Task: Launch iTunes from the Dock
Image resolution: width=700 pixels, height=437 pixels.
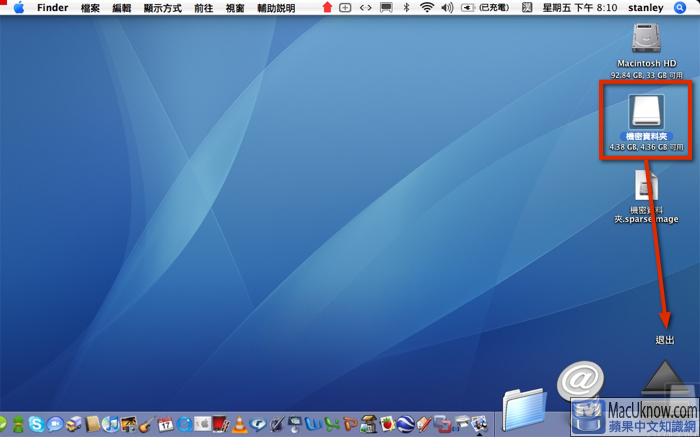Action: click(110, 424)
